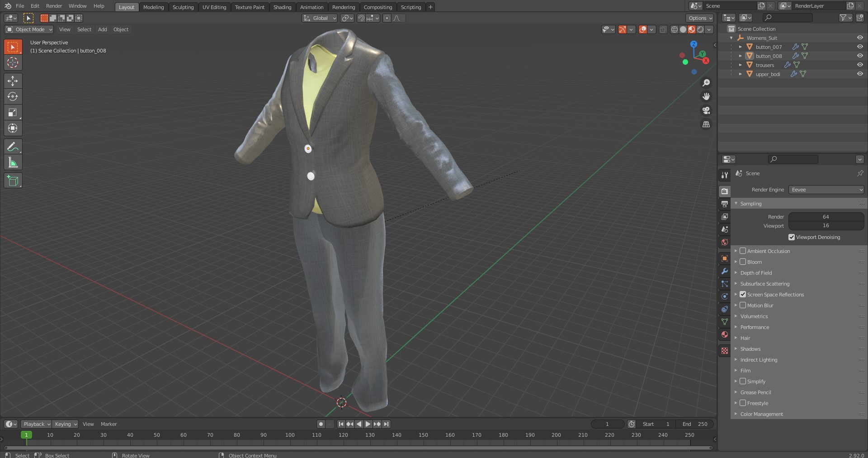
Task: Open the Render menu
Action: coord(54,6)
